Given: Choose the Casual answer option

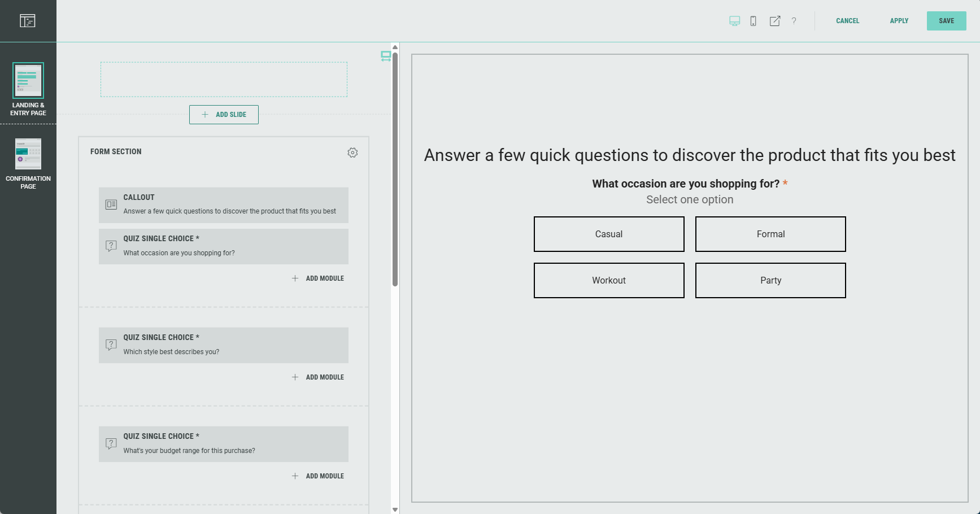Looking at the screenshot, I should tap(608, 234).
